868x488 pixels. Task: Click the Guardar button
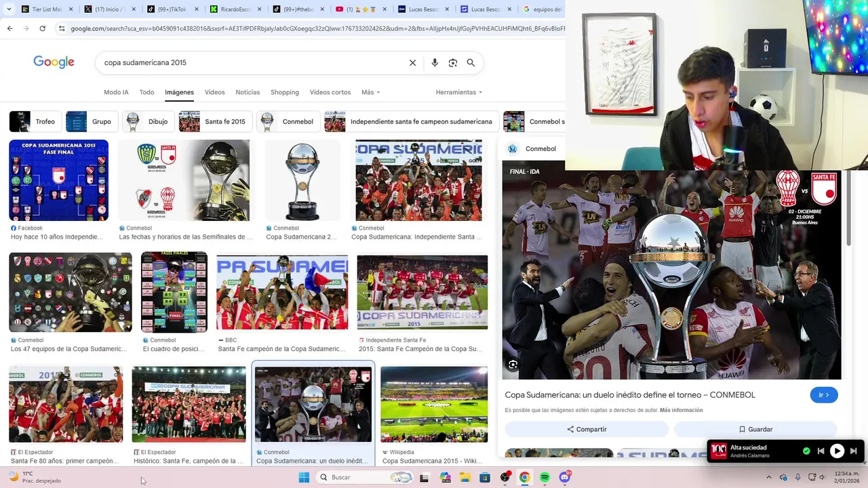point(755,429)
